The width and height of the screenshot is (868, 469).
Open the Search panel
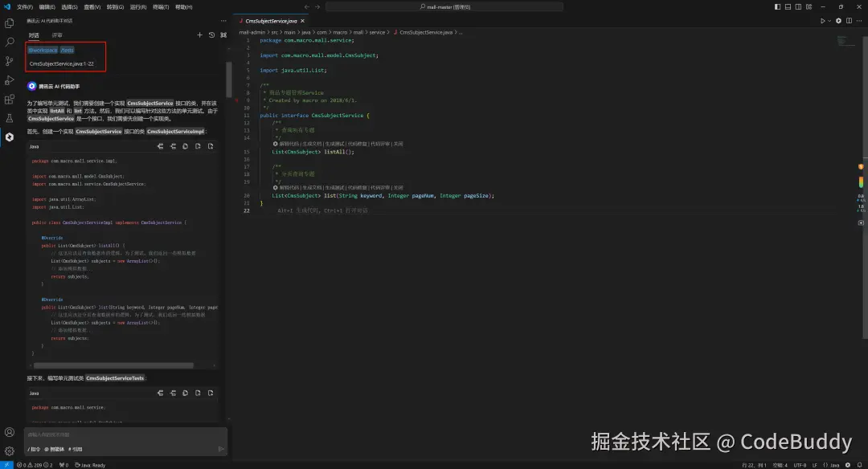9,41
